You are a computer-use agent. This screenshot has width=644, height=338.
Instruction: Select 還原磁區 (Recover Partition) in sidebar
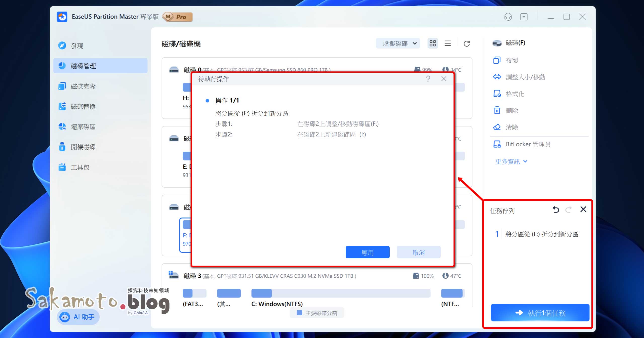[x=83, y=126]
